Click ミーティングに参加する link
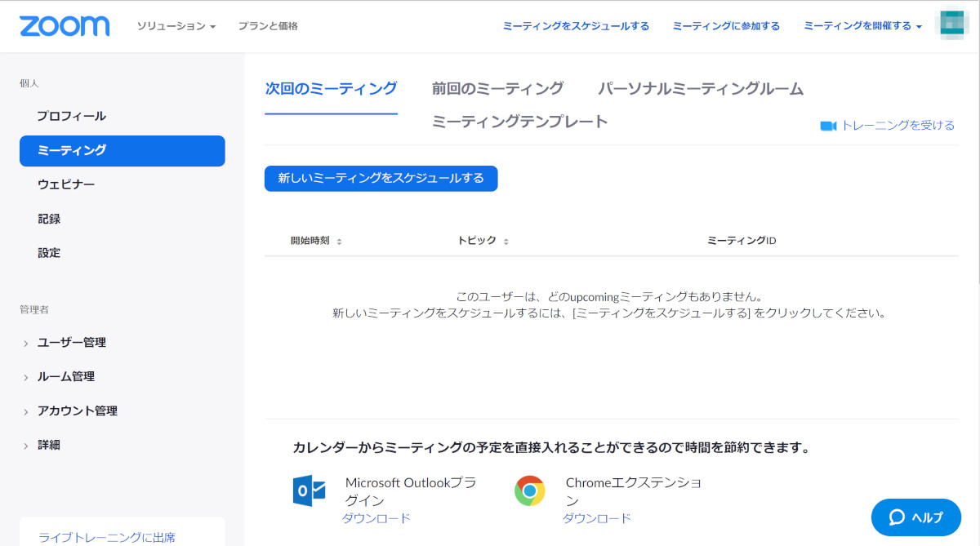 pyautogui.click(x=726, y=26)
